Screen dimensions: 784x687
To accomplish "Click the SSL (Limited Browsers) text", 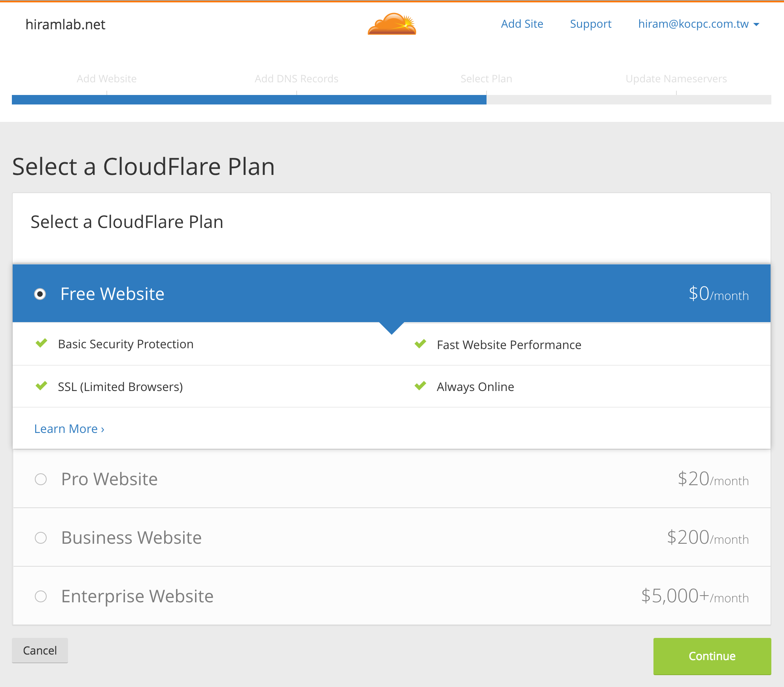I will 120,387.
